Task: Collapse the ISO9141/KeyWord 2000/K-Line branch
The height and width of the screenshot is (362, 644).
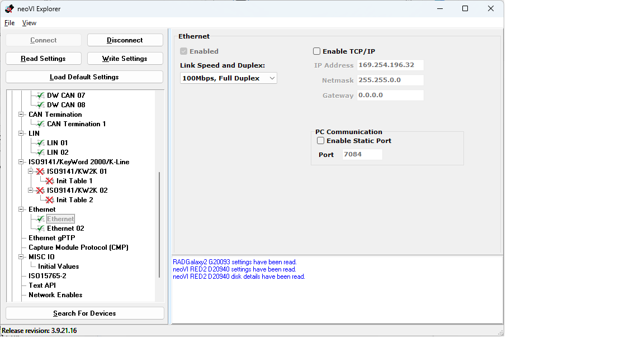Action: tap(21, 161)
